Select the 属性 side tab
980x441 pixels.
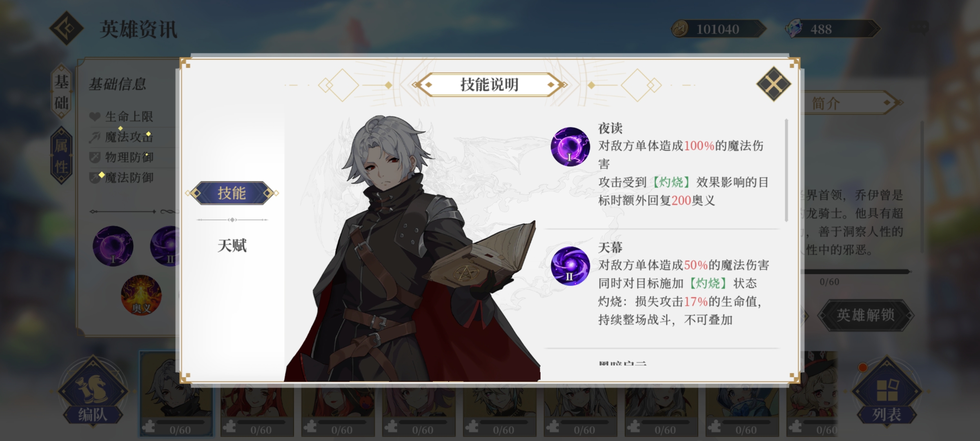[x=62, y=156]
